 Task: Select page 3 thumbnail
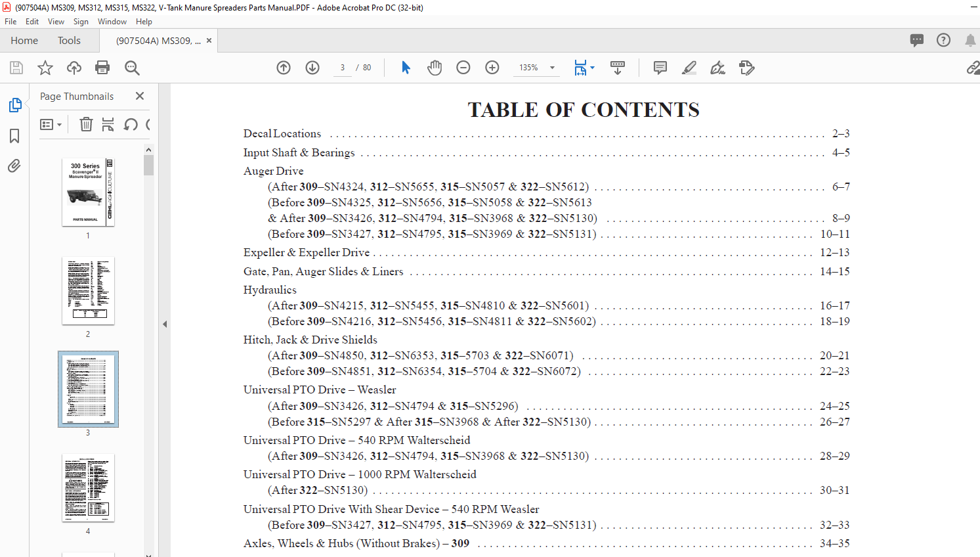[x=88, y=389]
